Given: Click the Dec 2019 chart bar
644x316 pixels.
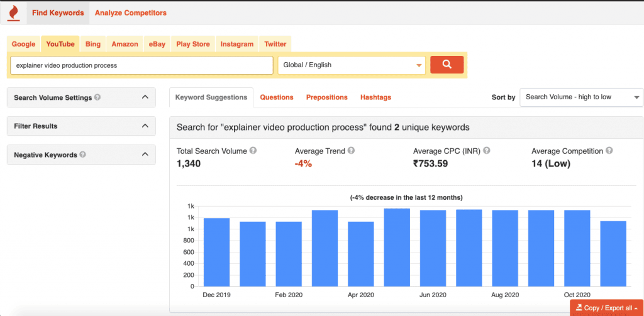Looking at the screenshot, I should [216, 253].
